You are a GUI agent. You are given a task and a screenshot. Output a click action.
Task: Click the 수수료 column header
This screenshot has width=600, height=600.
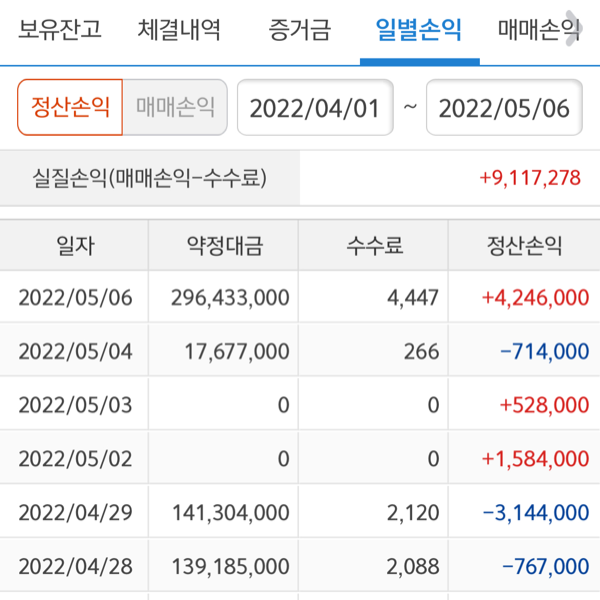(x=374, y=245)
